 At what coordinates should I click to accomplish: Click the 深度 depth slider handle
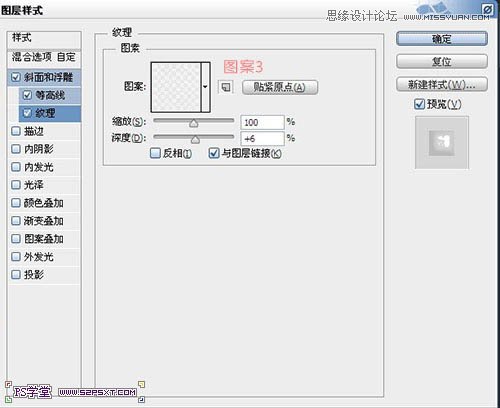tap(195, 139)
